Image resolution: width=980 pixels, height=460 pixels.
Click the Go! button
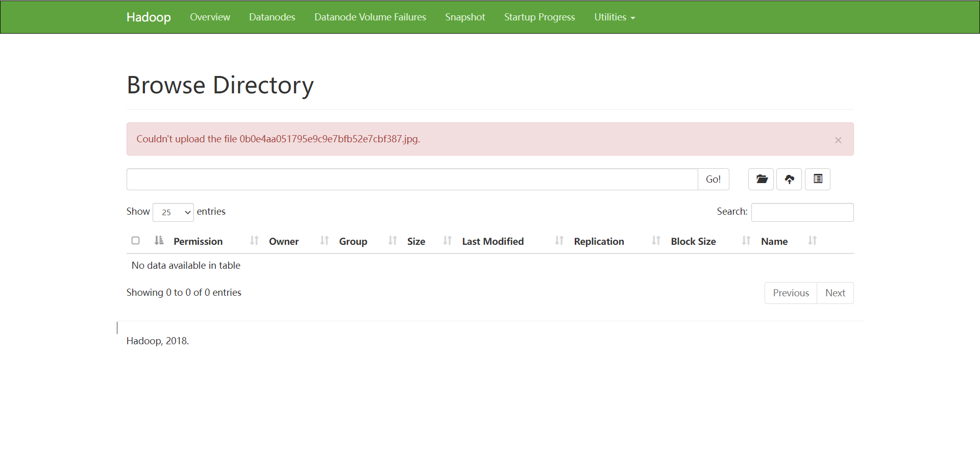(713, 179)
